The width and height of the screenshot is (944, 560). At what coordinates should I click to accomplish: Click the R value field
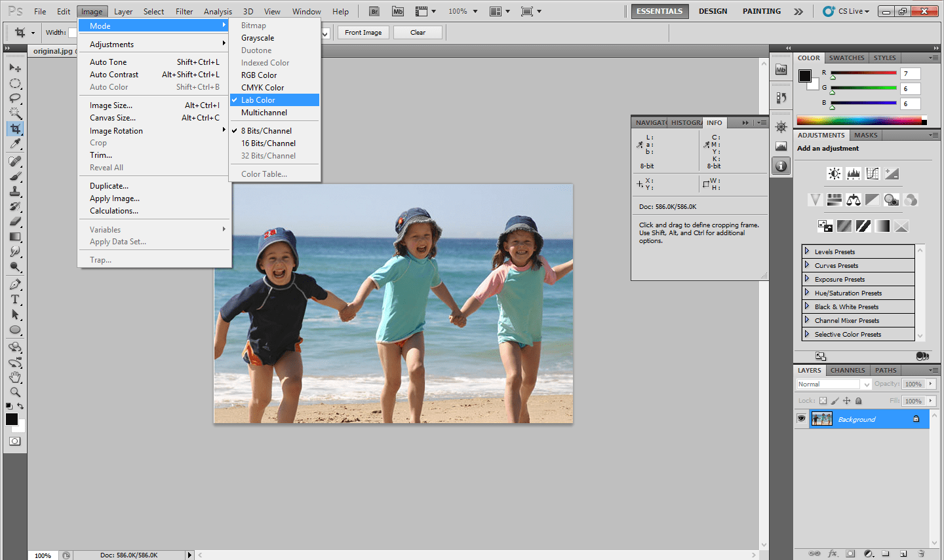pos(911,73)
